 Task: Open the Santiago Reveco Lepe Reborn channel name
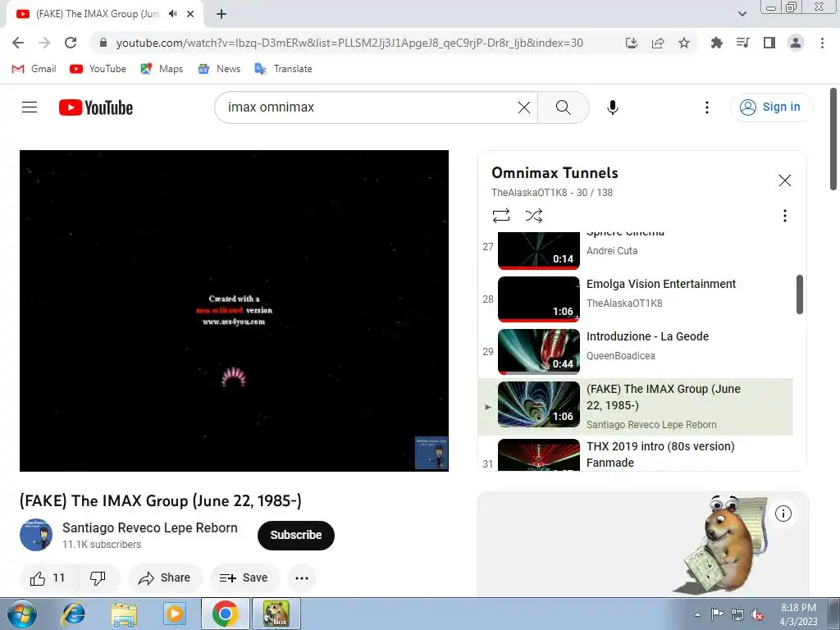click(150, 527)
